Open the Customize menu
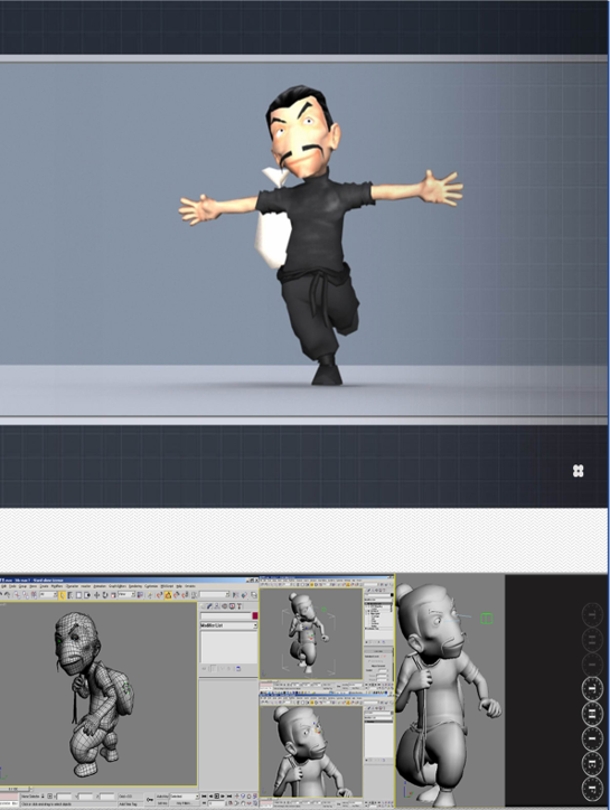 point(151,586)
